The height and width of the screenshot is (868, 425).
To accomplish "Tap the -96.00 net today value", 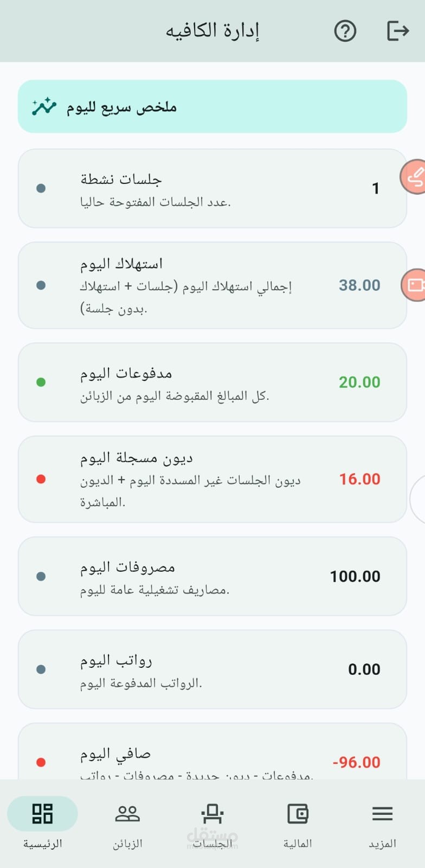I will (x=356, y=762).
